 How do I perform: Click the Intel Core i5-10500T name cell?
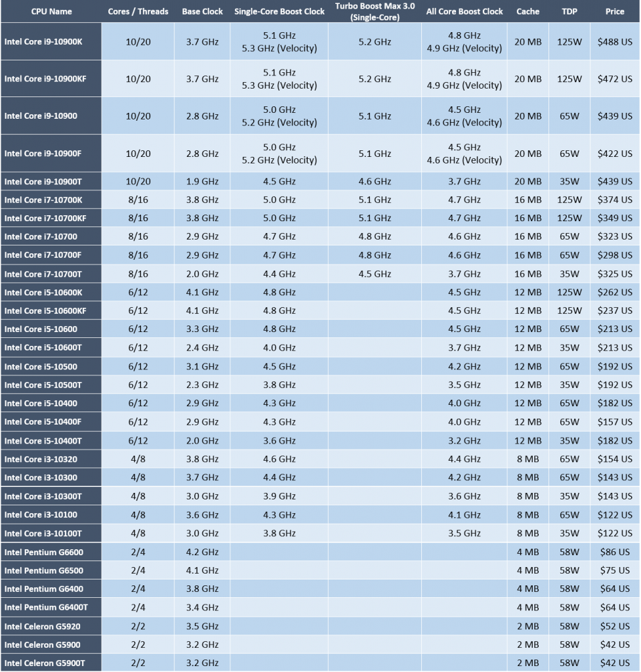pyautogui.click(x=51, y=385)
